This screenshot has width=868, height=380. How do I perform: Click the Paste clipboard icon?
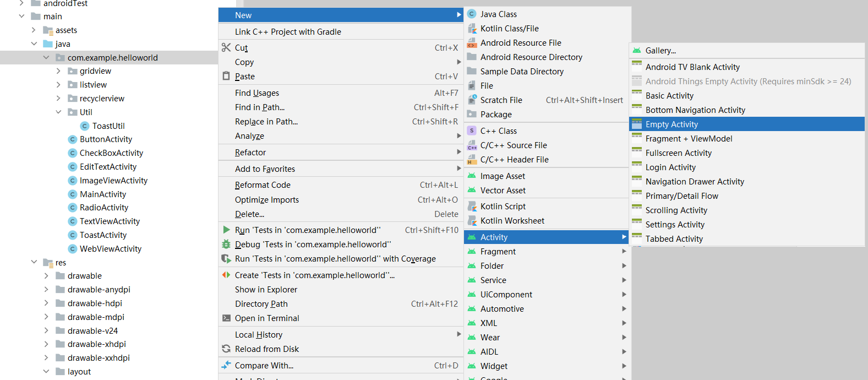point(226,76)
